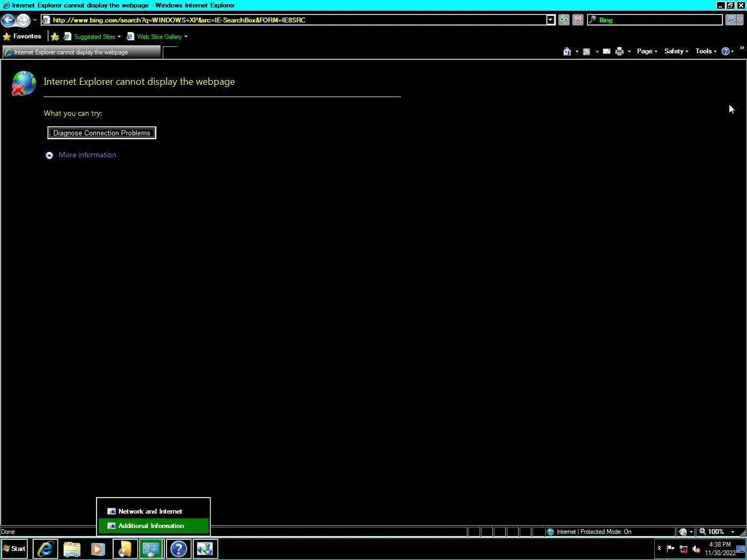Click Diagnose Connection Problems button
This screenshot has height=560, width=747.
[102, 133]
